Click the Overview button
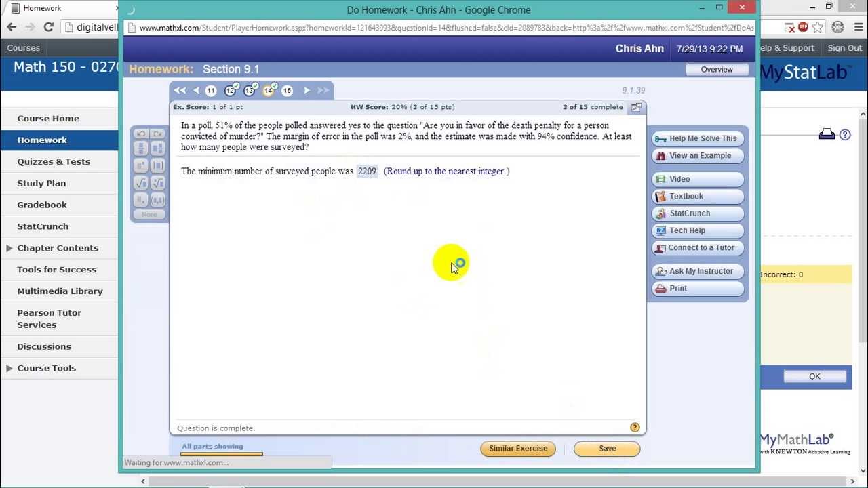This screenshot has width=868, height=488. [x=717, y=69]
